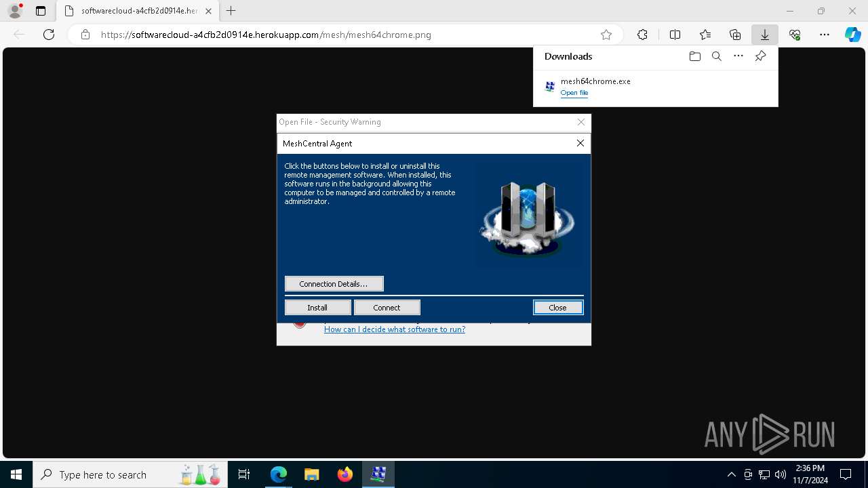The width and height of the screenshot is (868, 488).
Task: Toggle Split screen icon in Edge toolbar
Action: pos(675,35)
